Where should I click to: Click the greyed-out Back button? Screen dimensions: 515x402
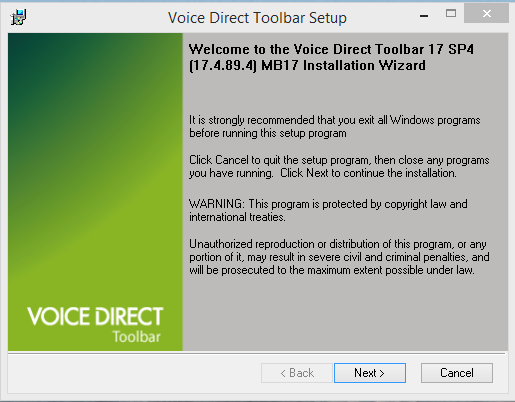297,373
